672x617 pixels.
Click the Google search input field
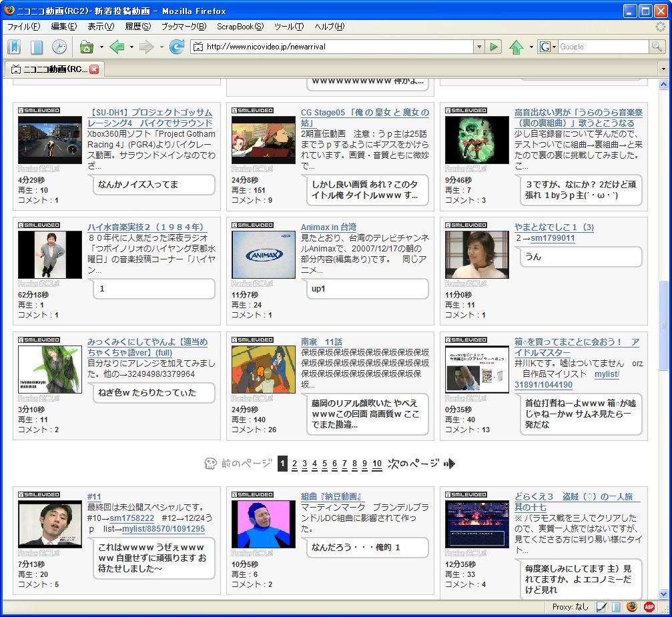[x=603, y=47]
